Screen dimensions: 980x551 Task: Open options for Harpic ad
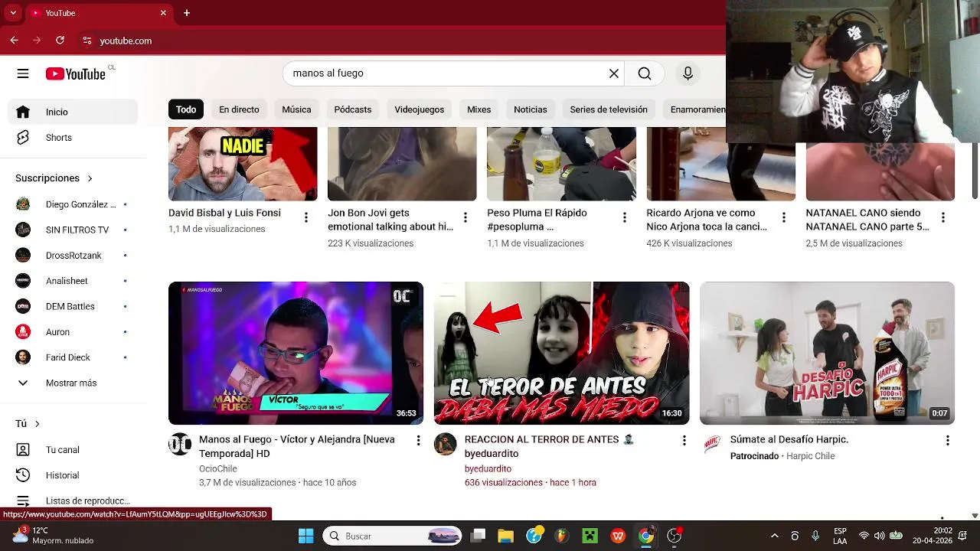pos(947,440)
